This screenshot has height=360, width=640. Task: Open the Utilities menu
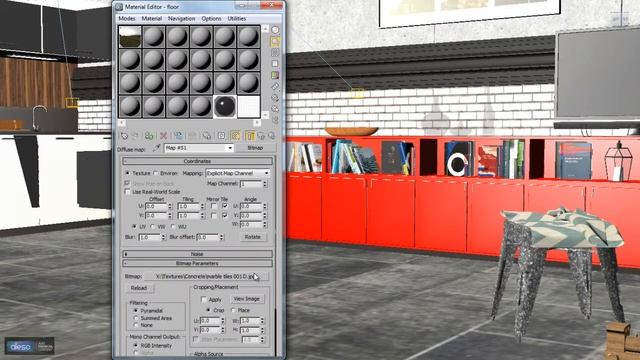[237, 18]
